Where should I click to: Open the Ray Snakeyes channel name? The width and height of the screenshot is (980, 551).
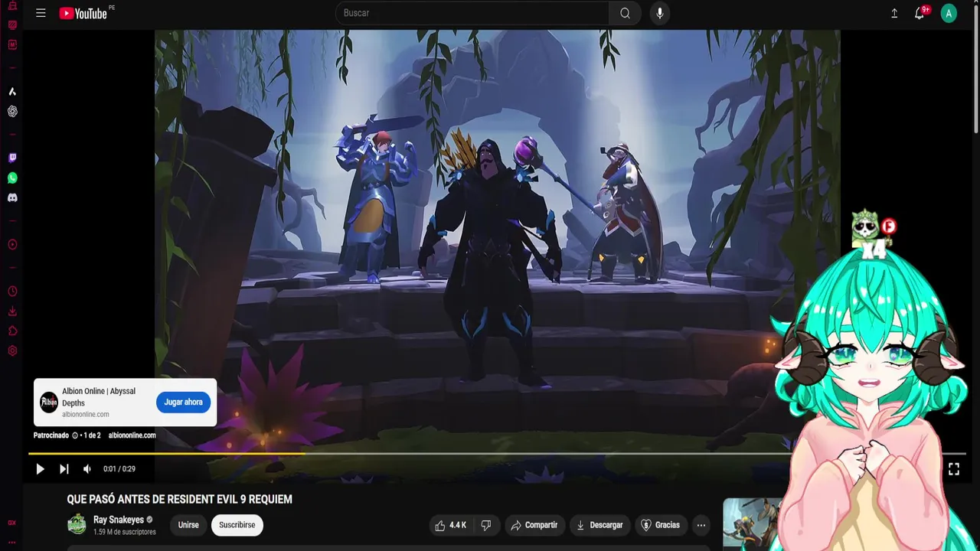(x=119, y=520)
